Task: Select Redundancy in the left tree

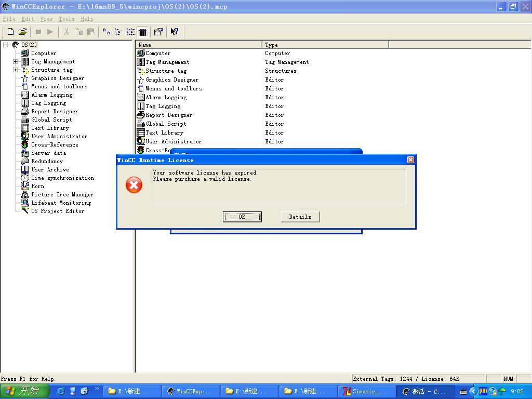Action: coord(47,161)
